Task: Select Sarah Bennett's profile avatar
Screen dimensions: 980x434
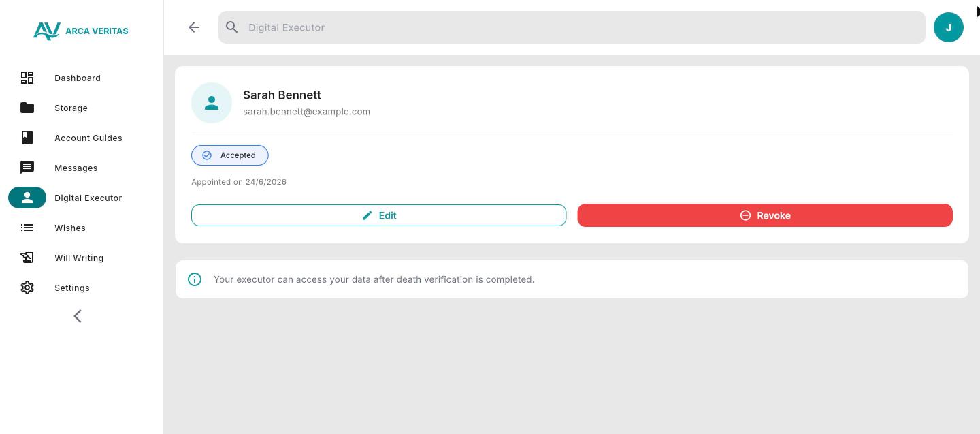Action: 212,103
